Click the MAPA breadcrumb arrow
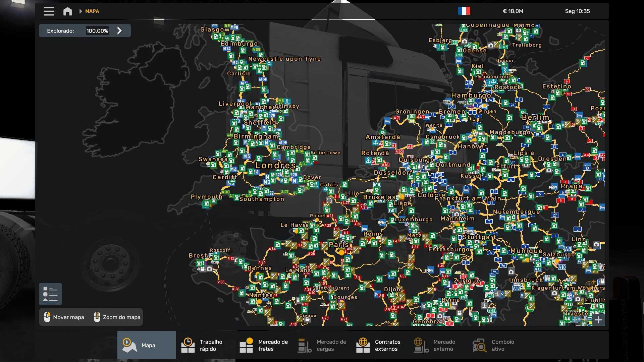The image size is (644, 362). (x=80, y=11)
